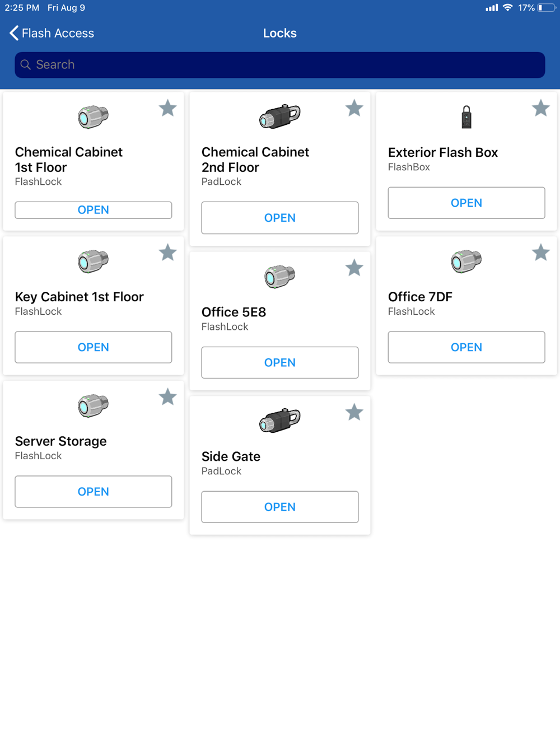Tap the Chemical Cabinet 2nd Floor padlock icon

280,116
